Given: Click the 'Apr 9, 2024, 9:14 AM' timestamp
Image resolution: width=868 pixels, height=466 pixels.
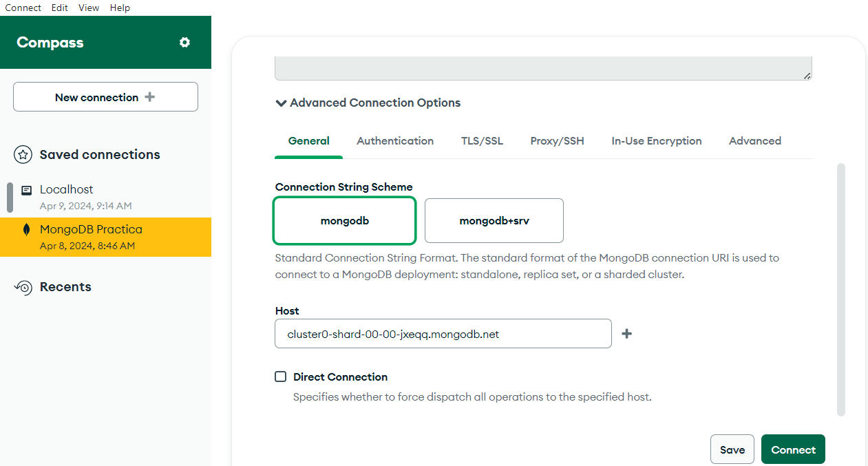Looking at the screenshot, I should pyautogui.click(x=85, y=206).
